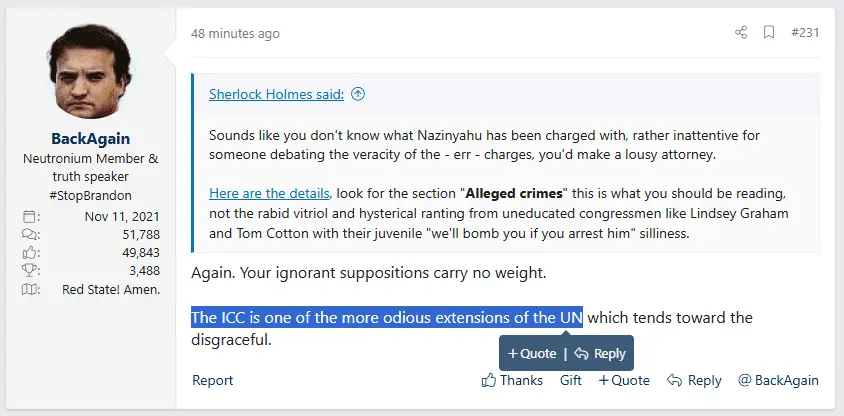This screenshot has width=844, height=416.
Task: Click the Thanks thumbs-up button
Action: click(512, 380)
